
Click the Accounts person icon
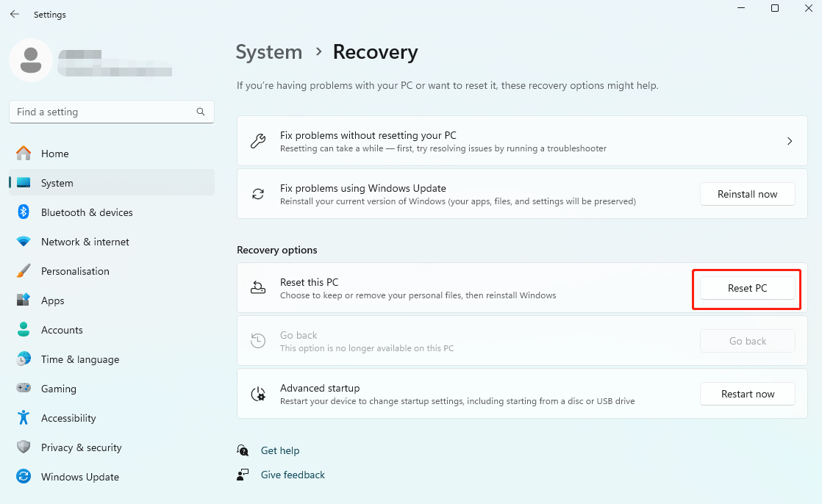pyautogui.click(x=24, y=330)
